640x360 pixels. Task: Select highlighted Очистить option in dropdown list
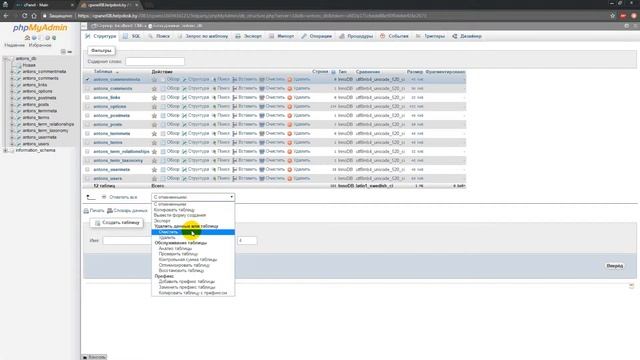tap(193, 232)
